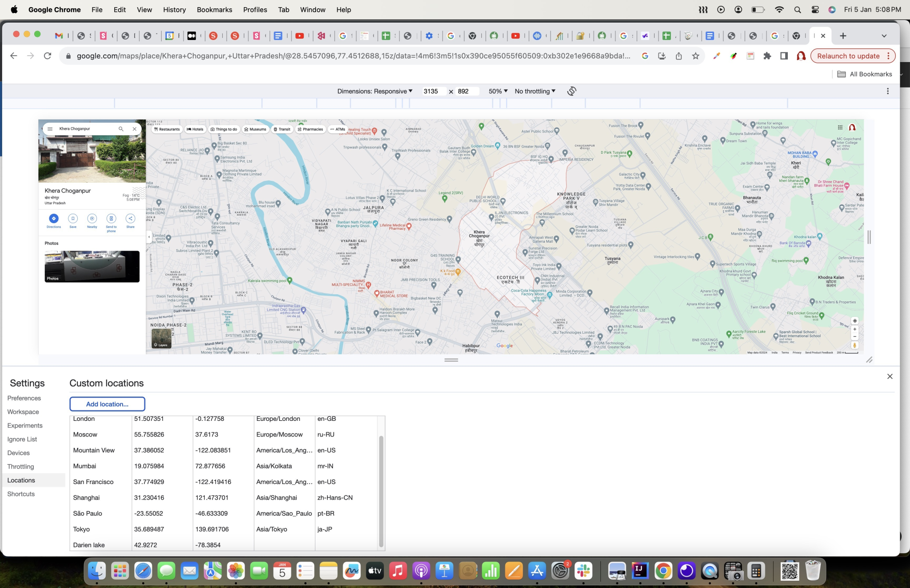Toggle the map Layers switcher

click(x=161, y=339)
